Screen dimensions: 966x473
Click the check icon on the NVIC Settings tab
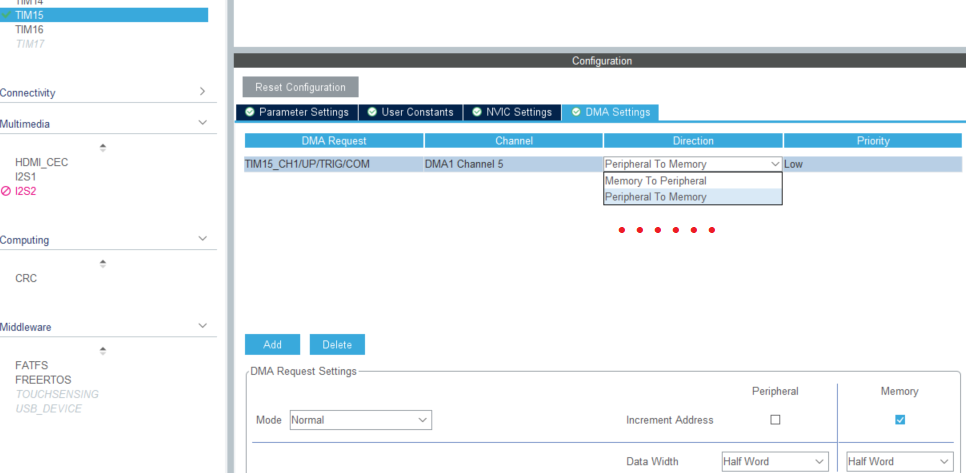[477, 112]
